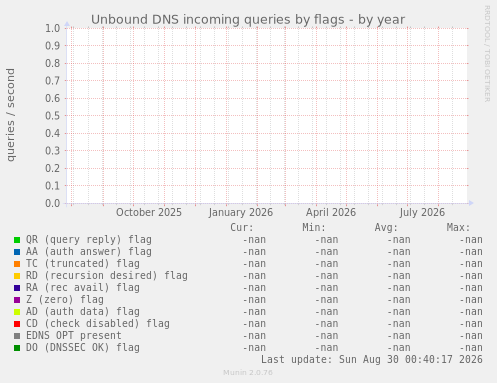Screen dimensions: 497x383
Task: Click the 0.0 y-axis value
Action: click(x=53, y=203)
